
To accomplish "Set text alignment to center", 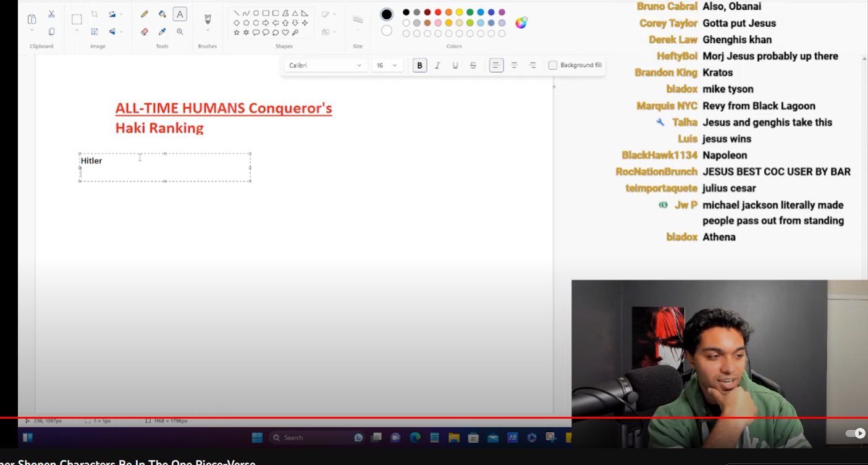I will [x=514, y=65].
